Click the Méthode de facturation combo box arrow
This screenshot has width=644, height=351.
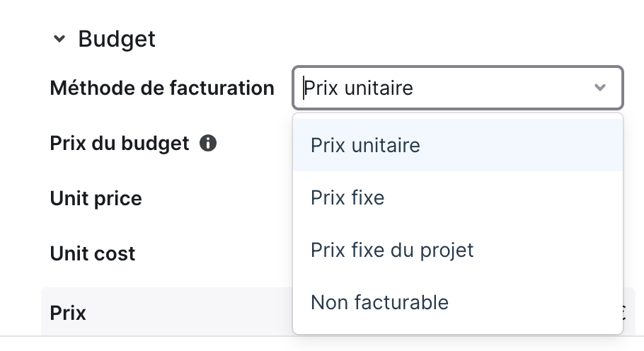[x=600, y=88]
